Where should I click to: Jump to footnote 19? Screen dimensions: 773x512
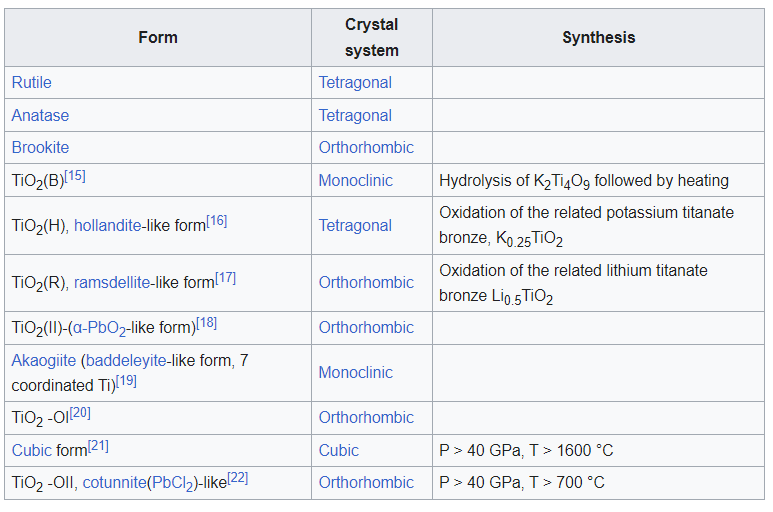(126, 380)
